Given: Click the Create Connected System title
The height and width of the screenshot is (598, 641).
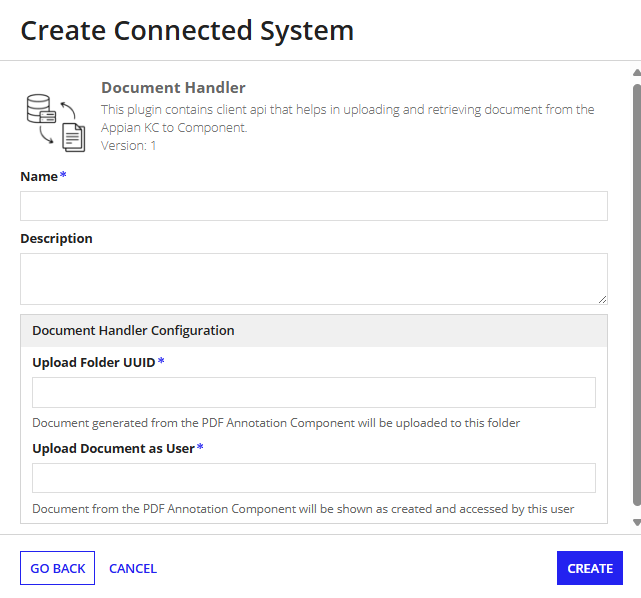Looking at the screenshot, I should (187, 30).
